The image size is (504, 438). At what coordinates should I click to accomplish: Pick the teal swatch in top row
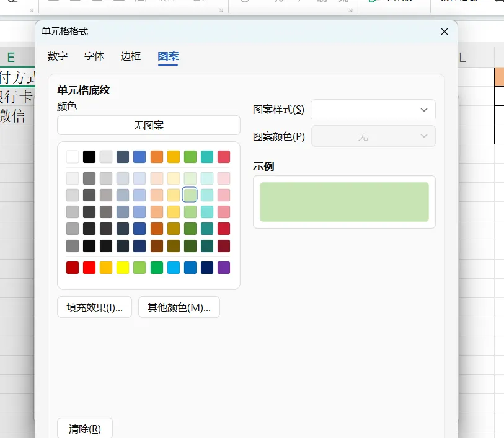[x=207, y=157]
